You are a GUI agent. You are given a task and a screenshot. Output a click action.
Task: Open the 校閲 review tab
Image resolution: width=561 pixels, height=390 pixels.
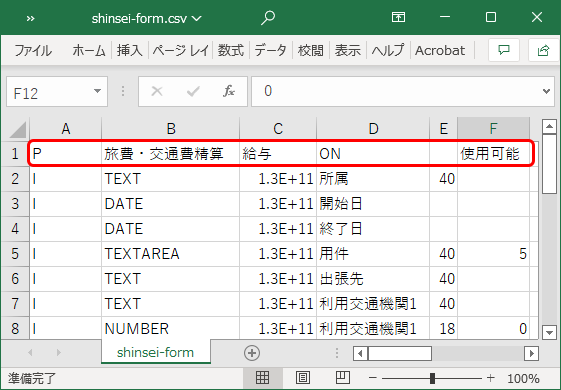coord(311,50)
